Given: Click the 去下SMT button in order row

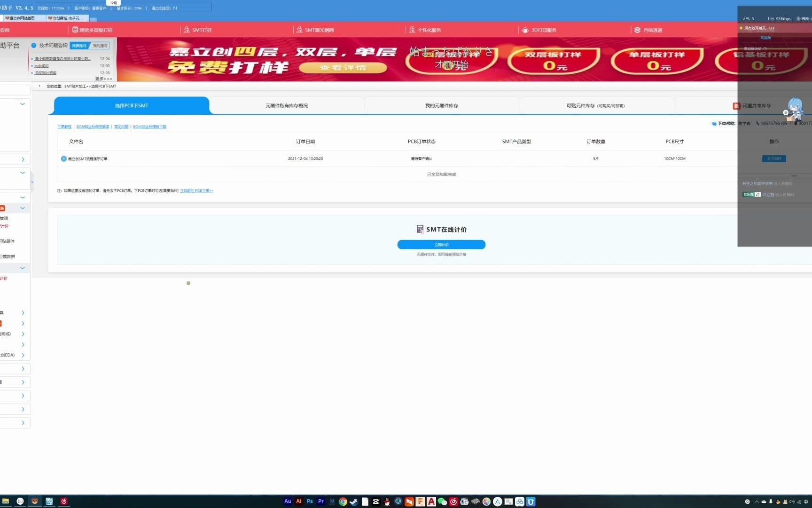Looking at the screenshot, I should (x=774, y=159).
